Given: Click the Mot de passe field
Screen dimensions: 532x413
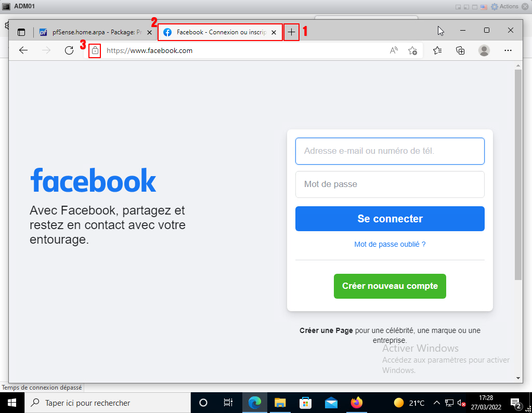Looking at the screenshot, I should pos(390,184).
